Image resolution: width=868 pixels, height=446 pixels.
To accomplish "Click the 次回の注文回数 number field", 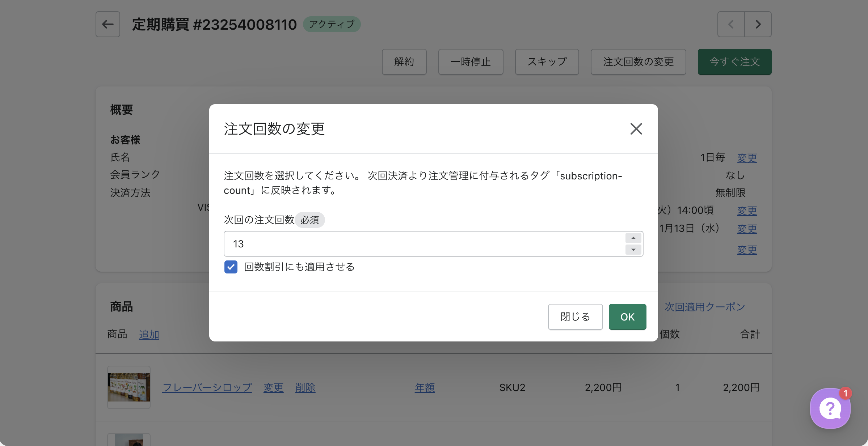I will pyautogui.click(x=424, y=244).
